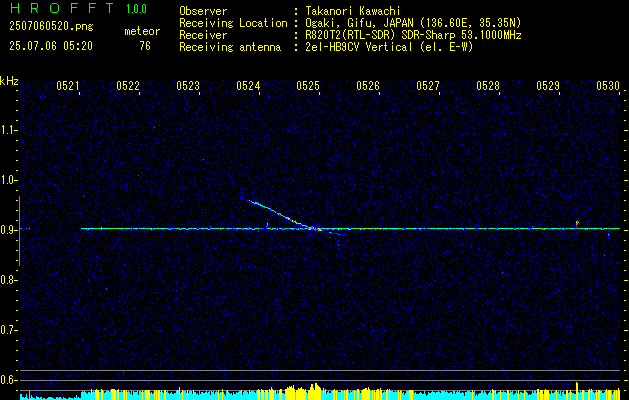
Task: Click time marker 0528
Action: pos(488,85)
